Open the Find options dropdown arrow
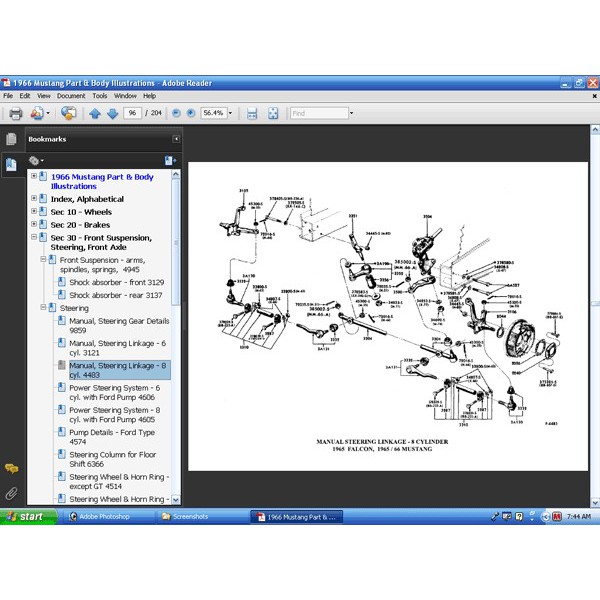The height and width of the screenshot is (600, 600). [x=352, y=113]
